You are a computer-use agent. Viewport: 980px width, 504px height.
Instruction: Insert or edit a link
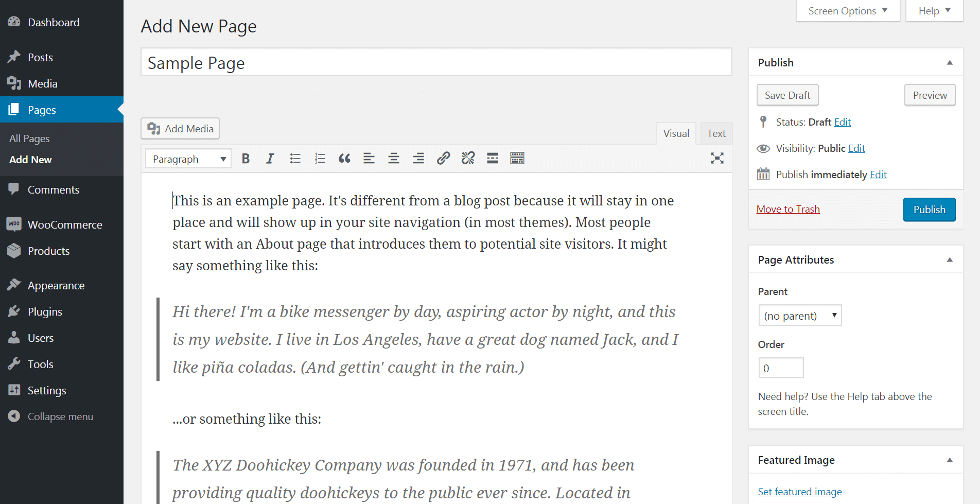coord(443,159)
